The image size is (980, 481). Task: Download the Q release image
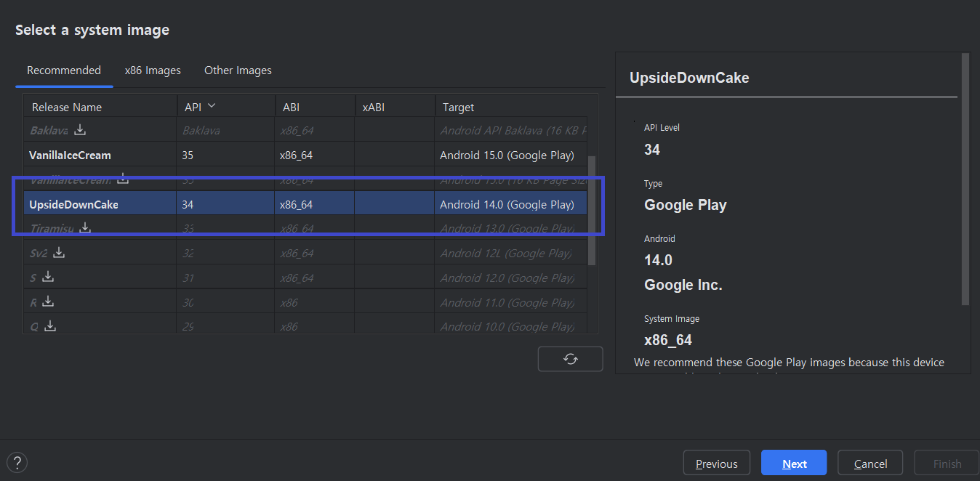tap(49, 326)
